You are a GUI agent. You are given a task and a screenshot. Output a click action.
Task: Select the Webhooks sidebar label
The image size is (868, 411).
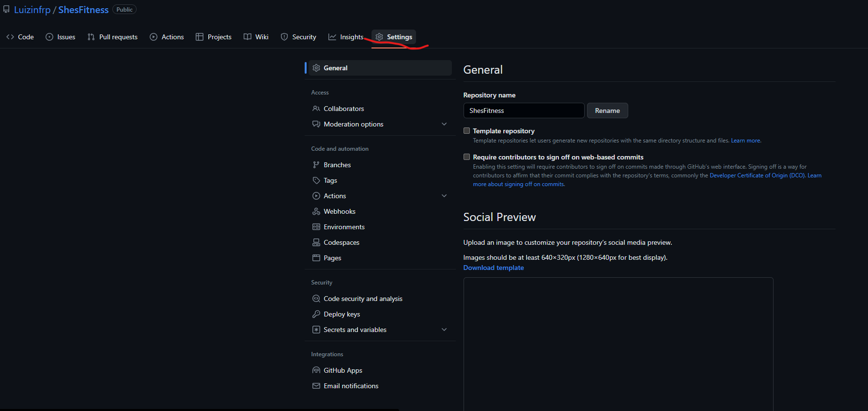pyautogui.click(x=340, y=211)
